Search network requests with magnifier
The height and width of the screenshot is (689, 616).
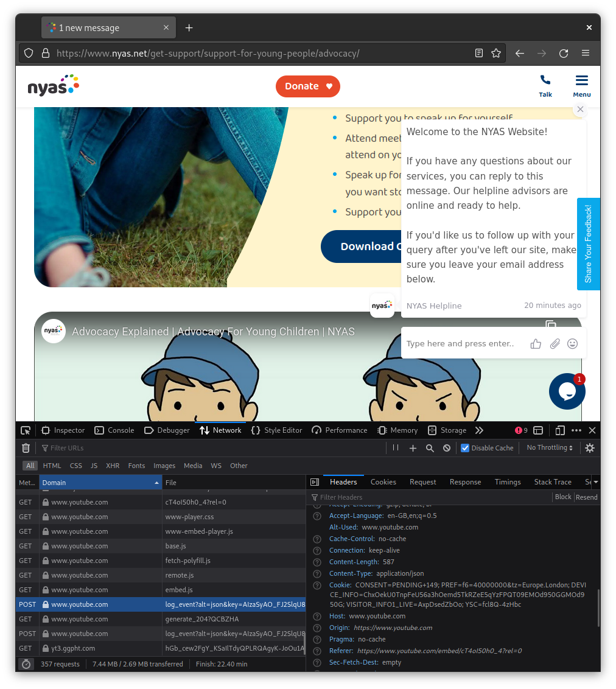430,448
